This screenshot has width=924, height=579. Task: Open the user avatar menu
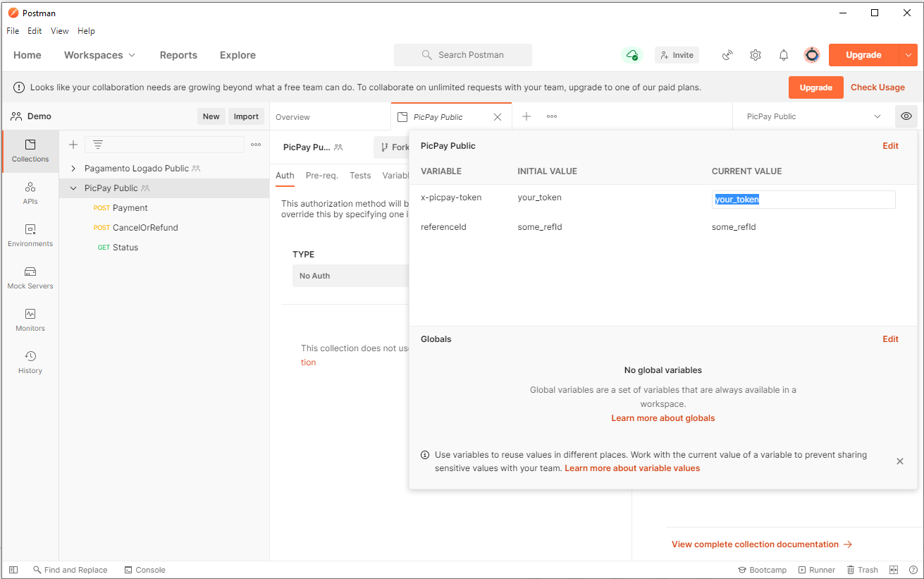(812, 55)
